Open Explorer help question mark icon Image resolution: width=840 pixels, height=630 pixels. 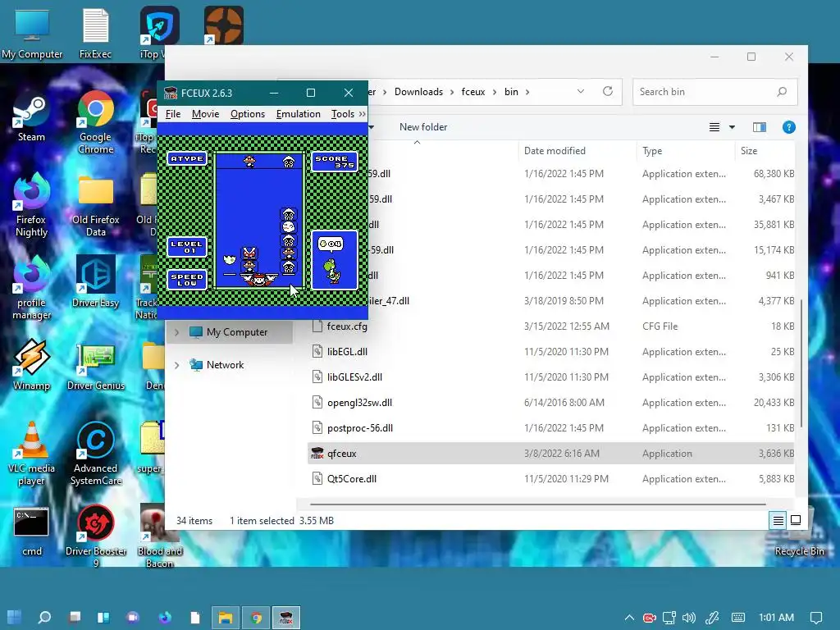[788, 127]
